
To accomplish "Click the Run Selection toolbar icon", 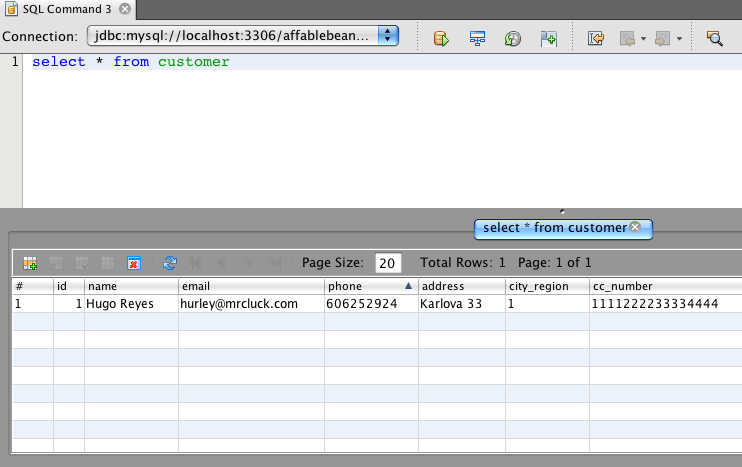I will click(x=477, y=38).
